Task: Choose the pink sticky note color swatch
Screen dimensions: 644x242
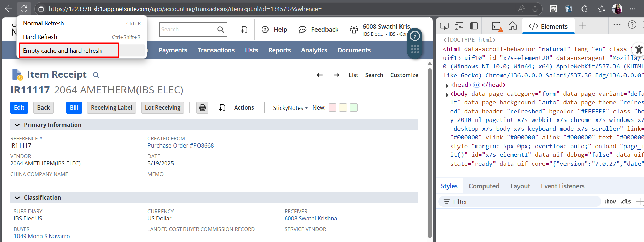Action: pos(332,107)
